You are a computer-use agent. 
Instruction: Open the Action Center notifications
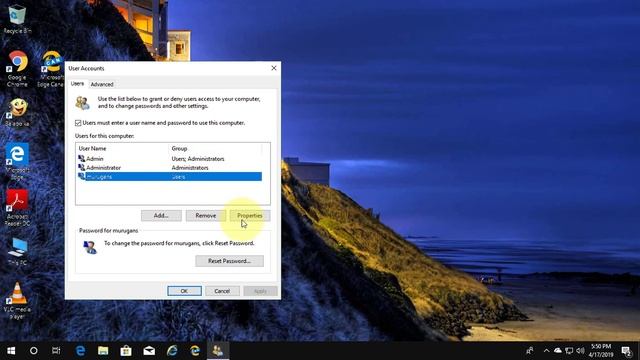(x=627, y=351)
